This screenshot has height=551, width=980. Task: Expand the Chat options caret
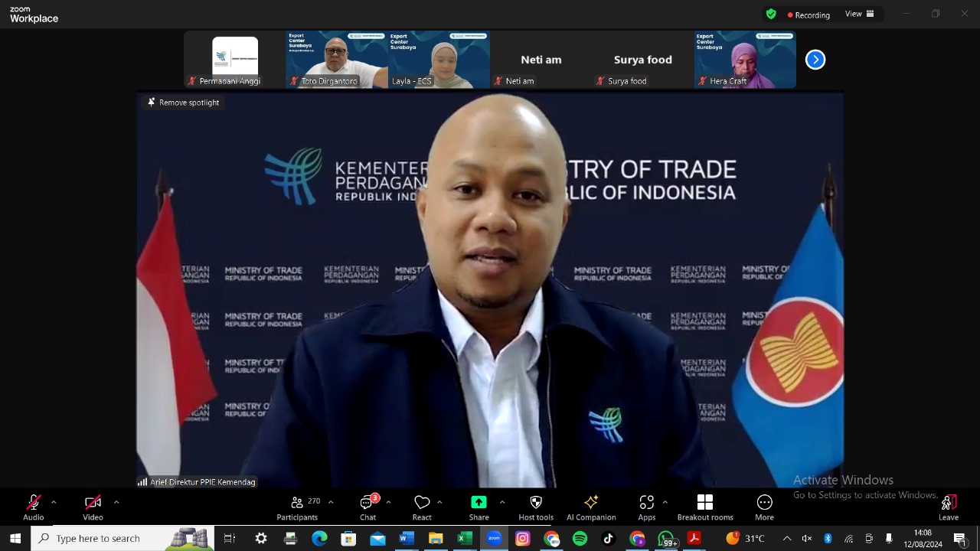[388, 502]
